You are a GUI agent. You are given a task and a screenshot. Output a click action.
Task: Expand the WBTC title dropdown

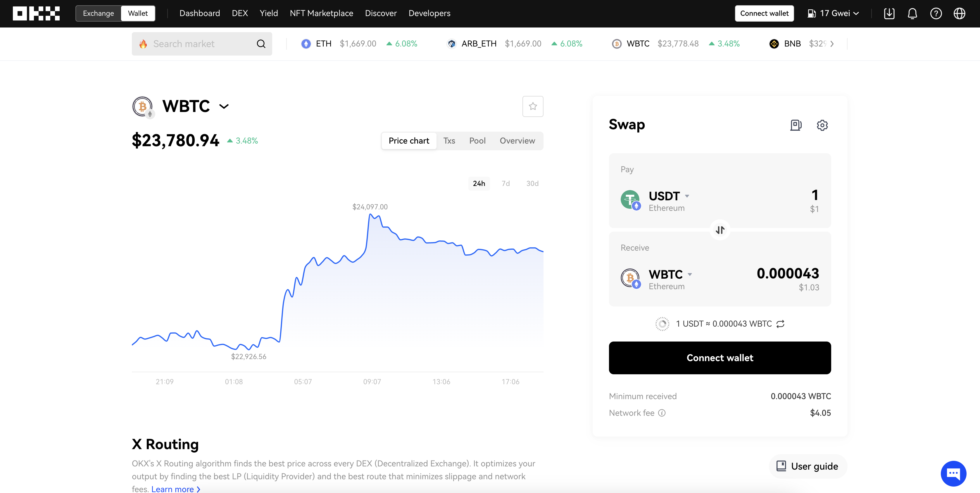click(x=224, y=106)
